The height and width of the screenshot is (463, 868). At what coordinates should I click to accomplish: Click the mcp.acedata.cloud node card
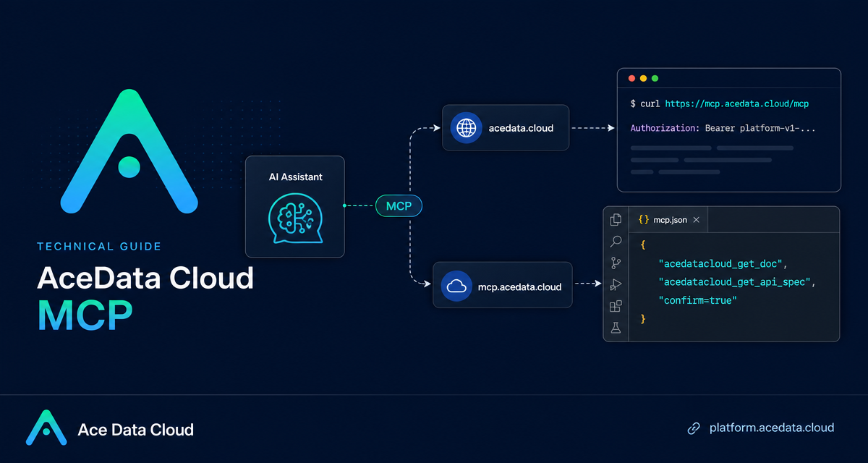coord(502,286)
